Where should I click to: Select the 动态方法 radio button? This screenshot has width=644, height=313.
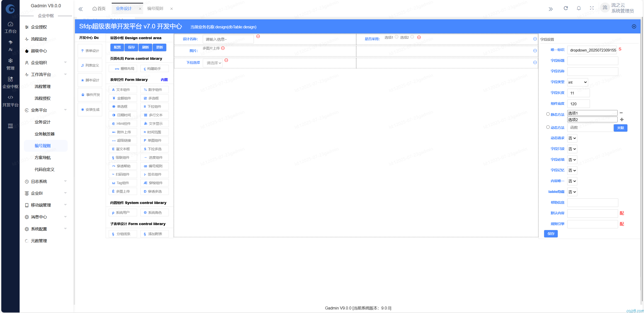click(548, 127)
